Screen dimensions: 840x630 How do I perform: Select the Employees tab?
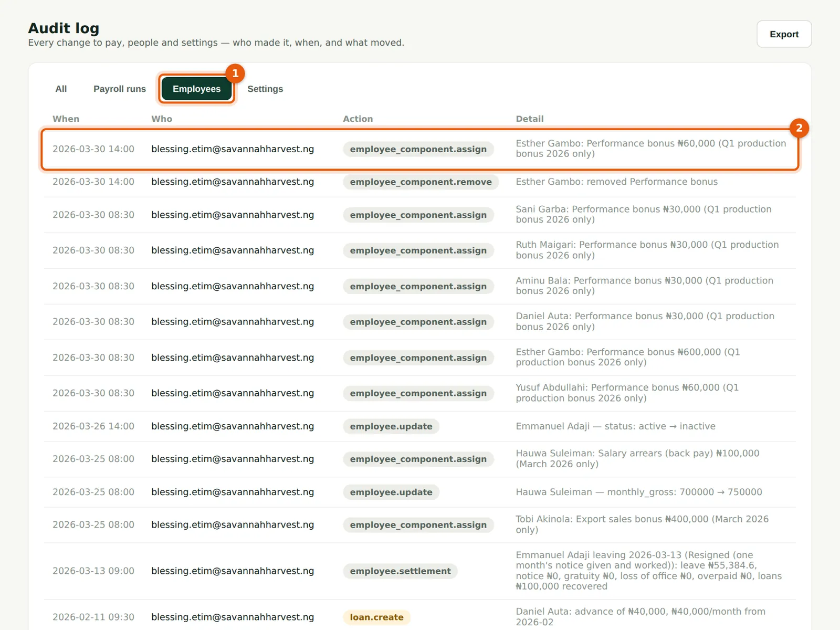196,89
